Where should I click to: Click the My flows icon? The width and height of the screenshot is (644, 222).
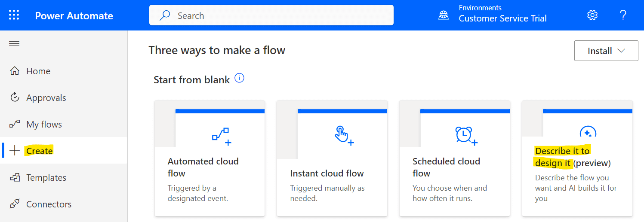click(x=15, y=124)
